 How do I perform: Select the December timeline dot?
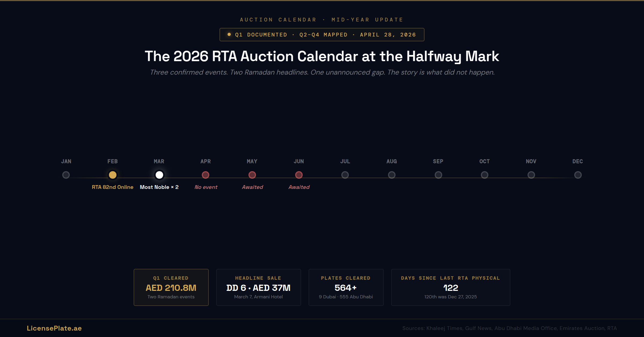578,175
